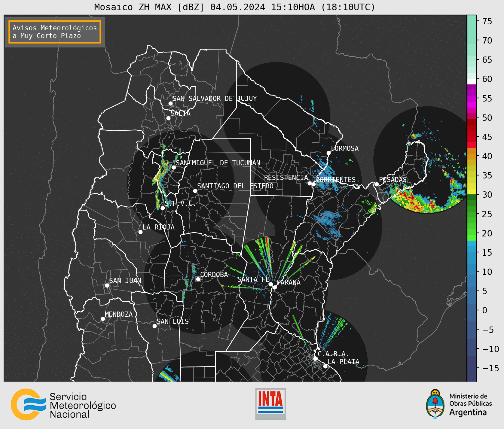504x429 pixels.
Task: Click the yellow 30 dBZ colorbar segment
Action: click(472, 191)
